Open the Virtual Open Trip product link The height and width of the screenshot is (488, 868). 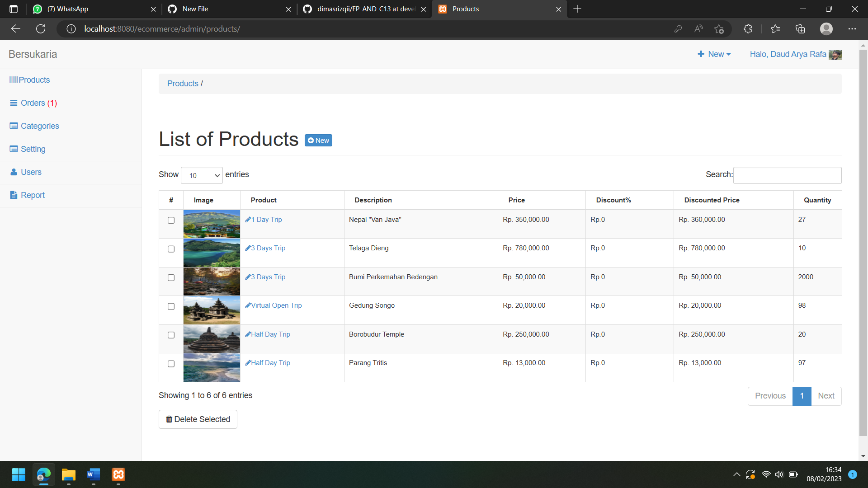click(x=276, y=305)
